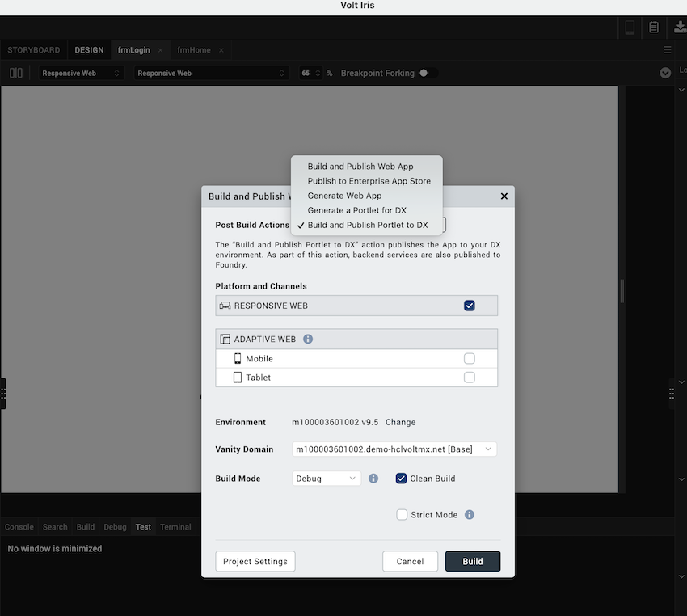
Task: Click the split-view panes icon in the toolbar
Action: click(x=15, y=72)
